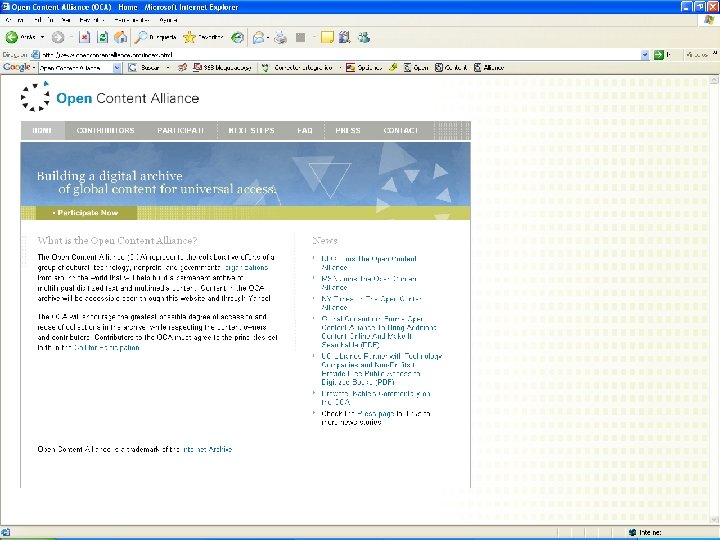Find the word Alliance on page
This screenshot has height=540, width=720.
pyautogui.click(x=489, y=68)
